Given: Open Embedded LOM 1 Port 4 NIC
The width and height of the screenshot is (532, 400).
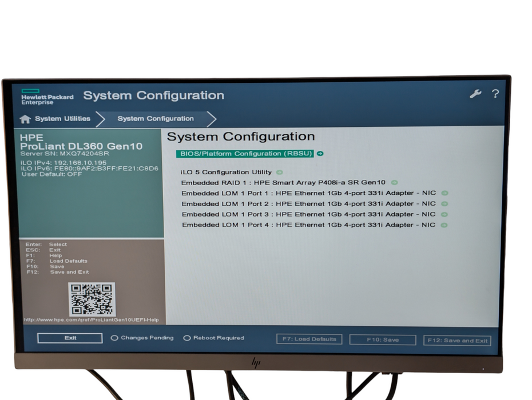Looking at the screenshot, I should click(x=309, y=225).
